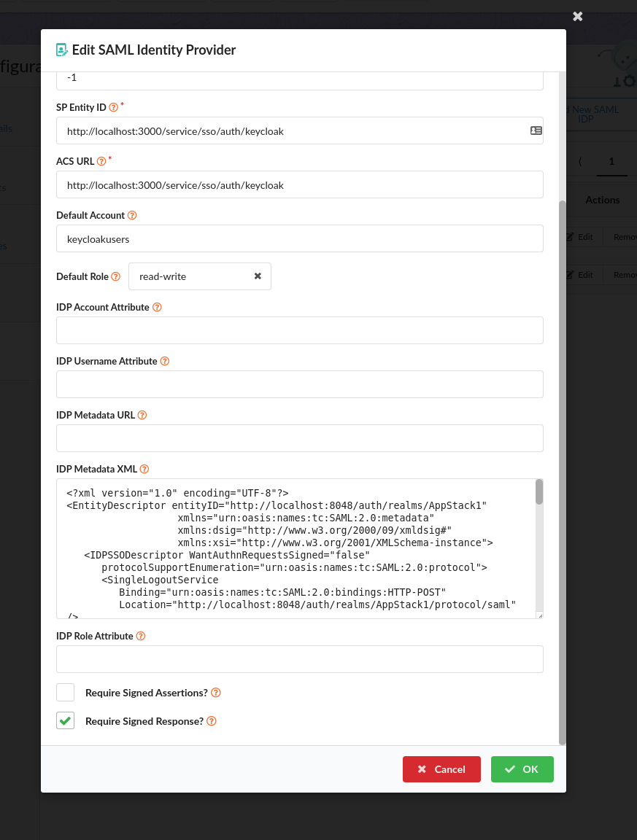The height and width of the screenshot is (840, 637).
Task: Click the Require Signed Response help icon
Action: point(211,721)
